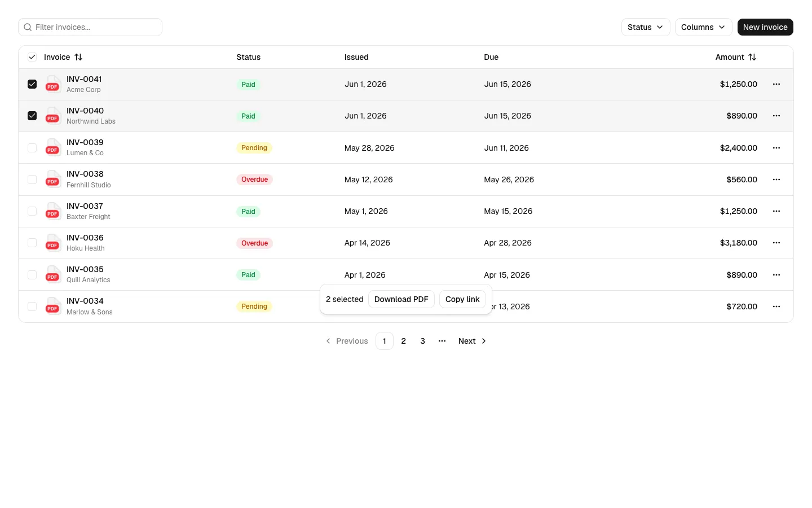812x508 pixels.
Task: Focus the Filter invoices search field
Action: [90, 27]
